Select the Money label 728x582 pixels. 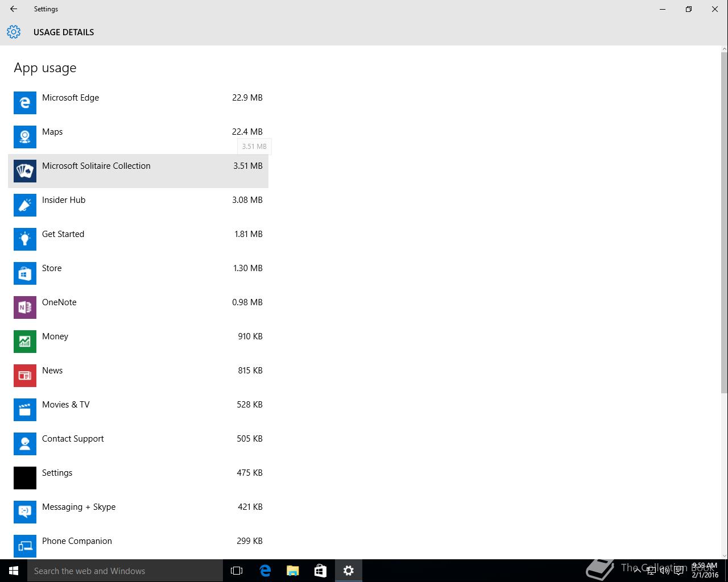click(55, 336)
